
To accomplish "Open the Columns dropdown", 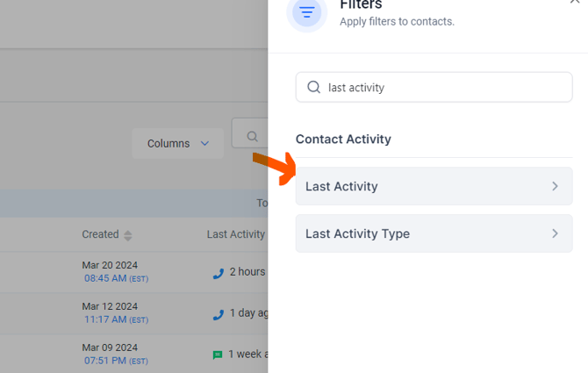I will pos(178,144).
